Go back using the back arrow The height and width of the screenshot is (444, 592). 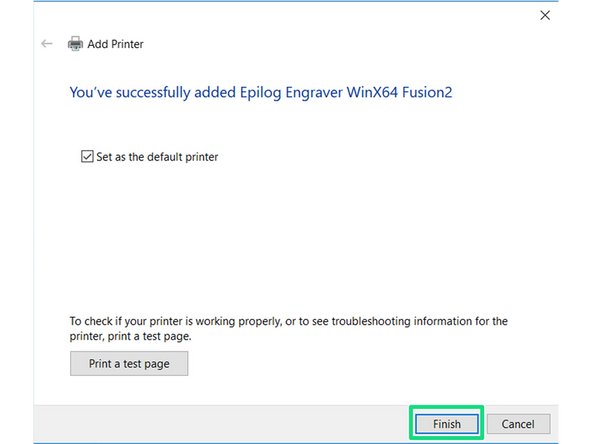pyautogui.click(x=47, y=44)
